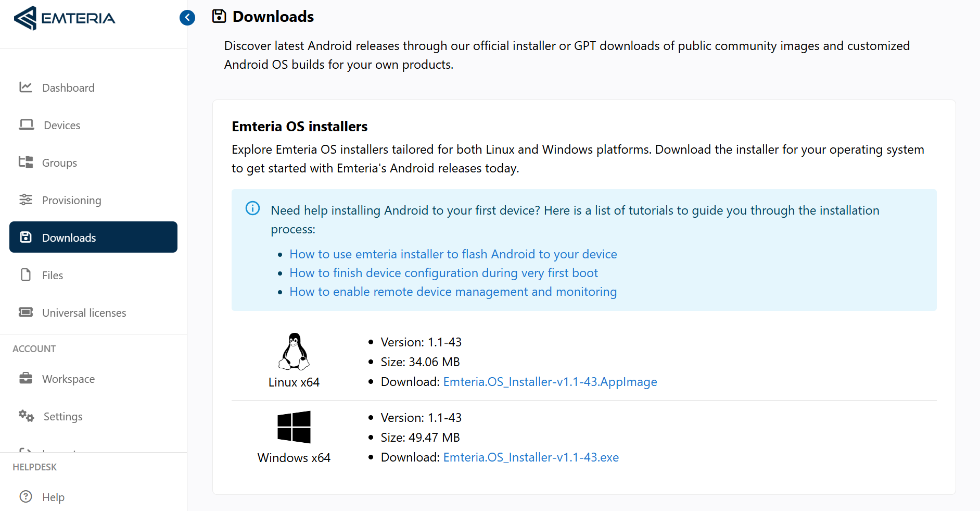Click the Universal licenses ticket icon
The width and height of the screenshot is (980, 511).
26,312
